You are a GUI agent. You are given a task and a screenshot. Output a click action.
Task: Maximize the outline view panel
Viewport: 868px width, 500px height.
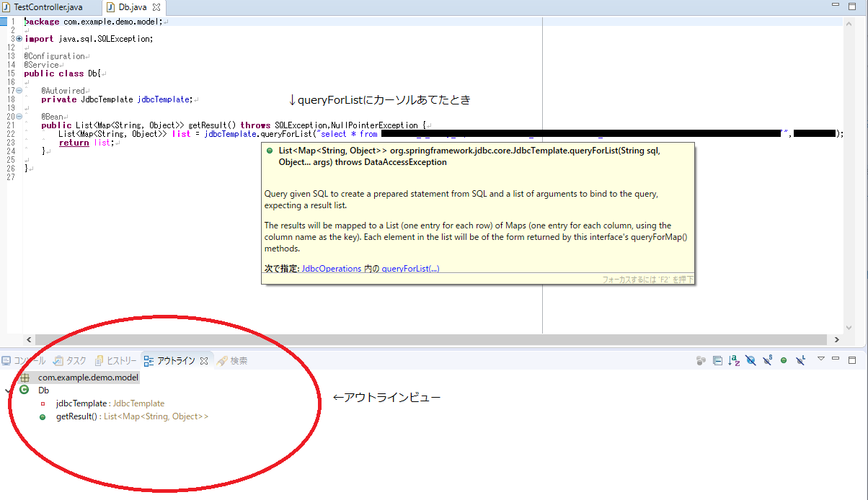851,360
